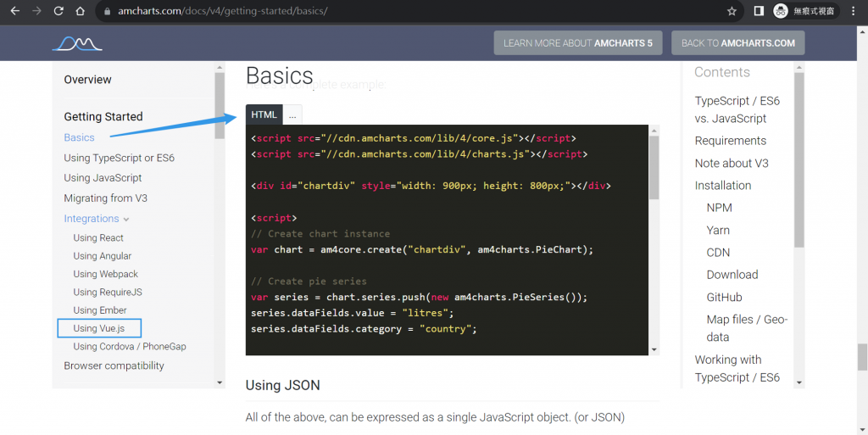868x435 pixels.
Task: Open Migrating from V3 page
Action: [x=106, y=198]
